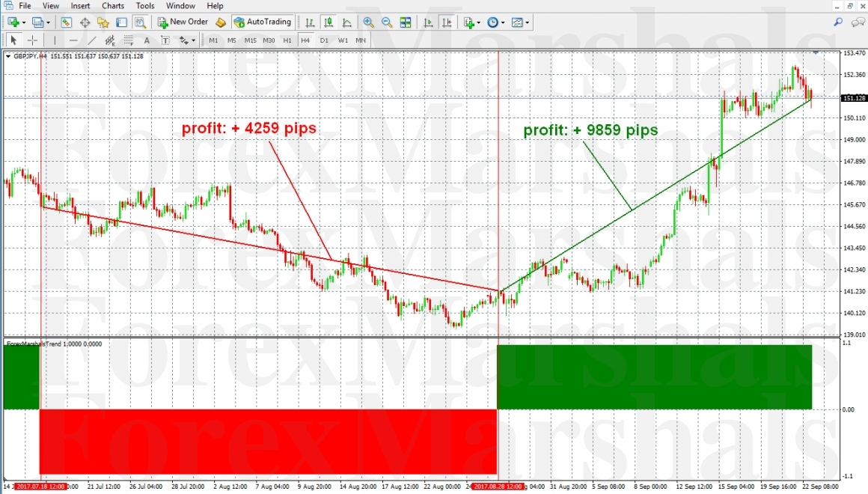Image resolution: width=868 pixels, height=494 pixels.
Task: Select the trendline drawing tool
Action: (x=92, y=40)
